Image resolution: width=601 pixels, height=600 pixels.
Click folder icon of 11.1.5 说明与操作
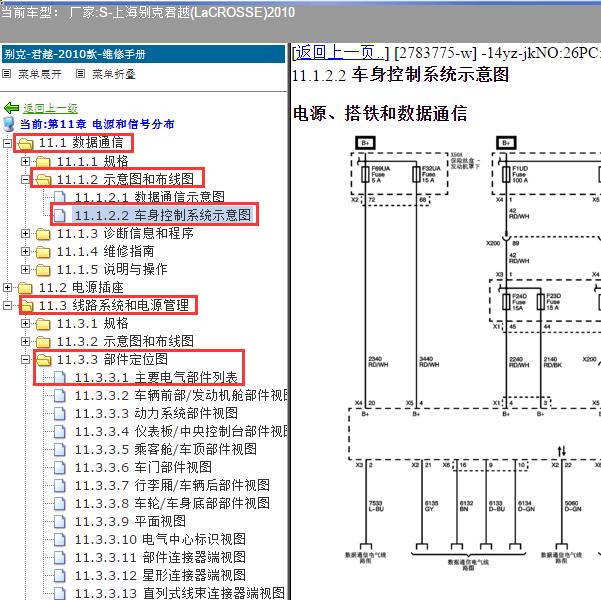(x=43, y=270)
